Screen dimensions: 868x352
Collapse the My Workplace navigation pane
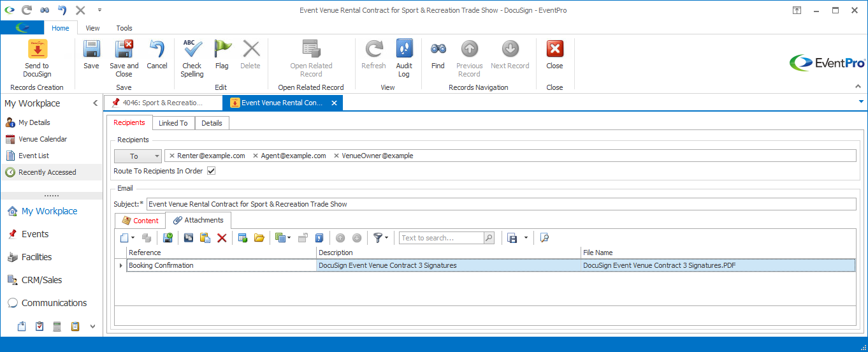pos(95,103)
